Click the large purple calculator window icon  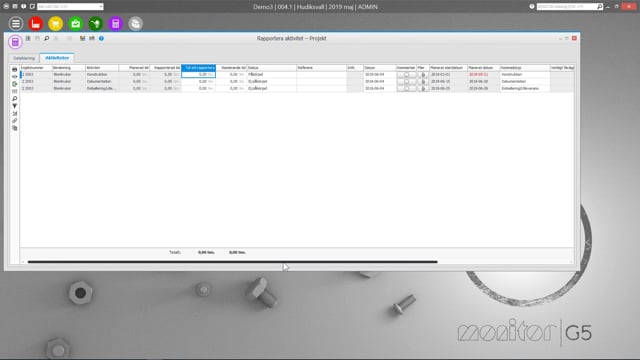pos(15,42)
